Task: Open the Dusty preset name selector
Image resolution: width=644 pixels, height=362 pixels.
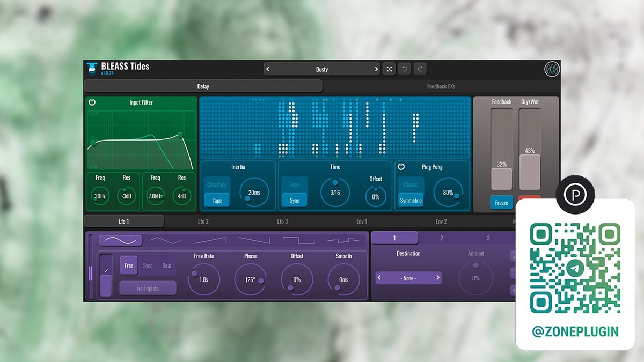Action: [322, 69]
